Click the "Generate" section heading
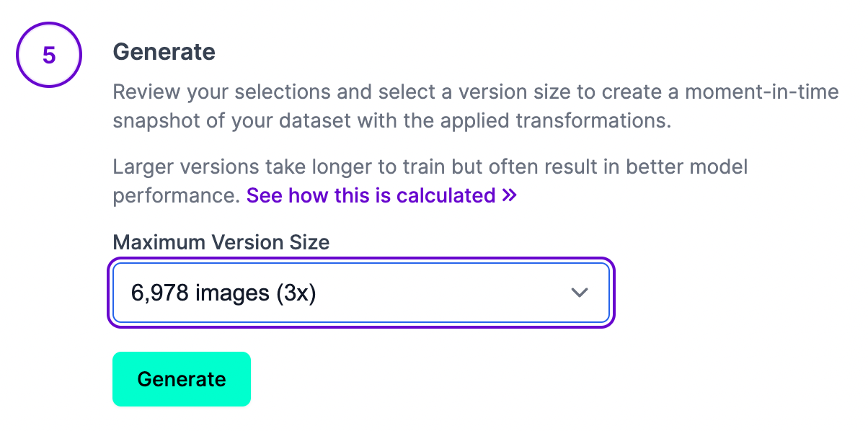The image size is (868, 431). [164, 52]
